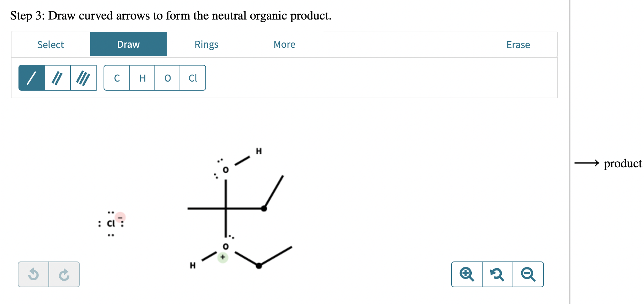Select the double bond tool
The width and height of the screenshot is (644, 304).
[58, 78]
